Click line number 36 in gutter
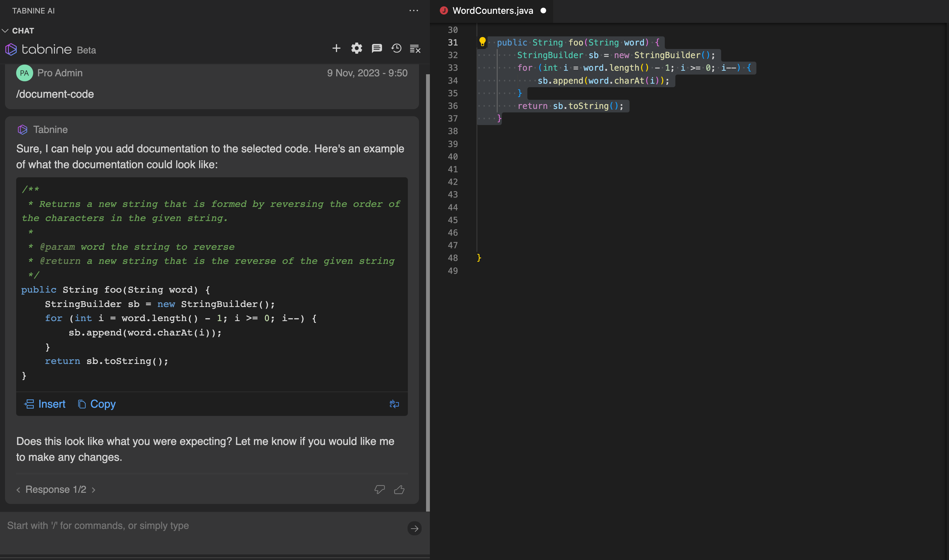 click(452, 106)
